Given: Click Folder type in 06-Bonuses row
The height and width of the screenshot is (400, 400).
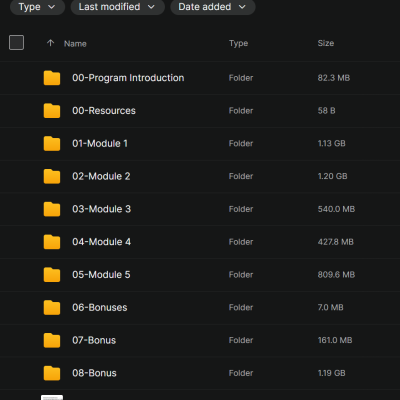Looking at the screenshot, I should point(241,307).
